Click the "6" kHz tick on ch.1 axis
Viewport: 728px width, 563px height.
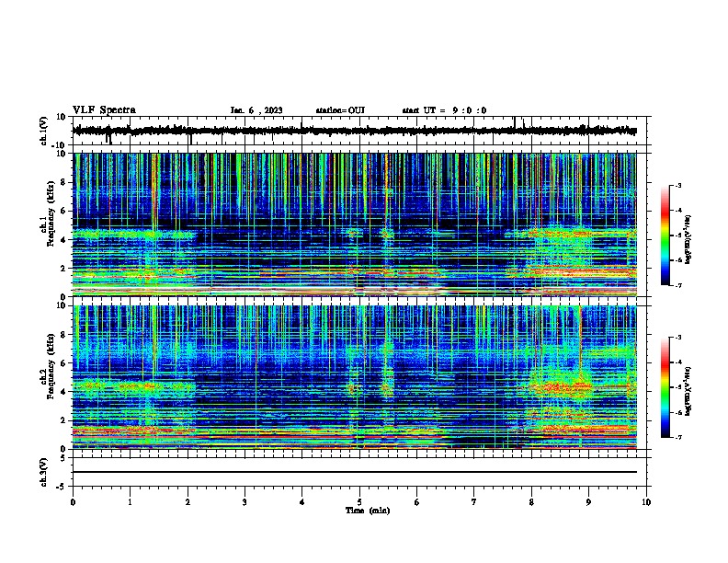point(63,211)
